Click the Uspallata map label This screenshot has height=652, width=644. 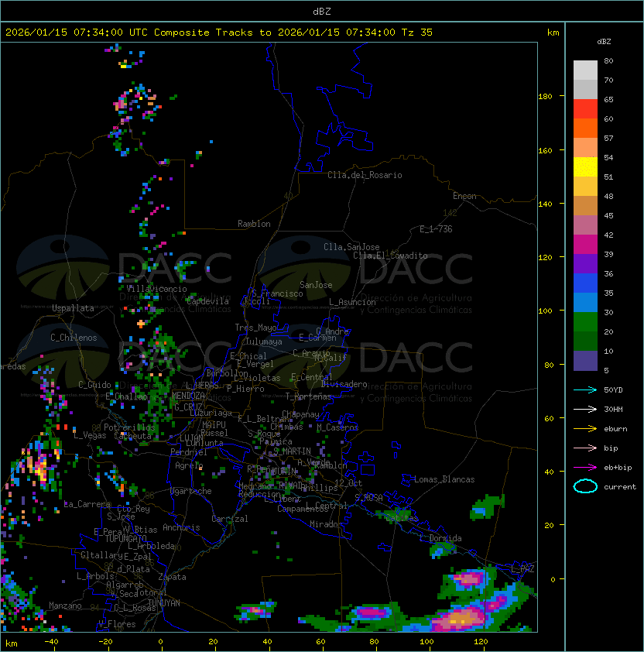tap(73, 308)
